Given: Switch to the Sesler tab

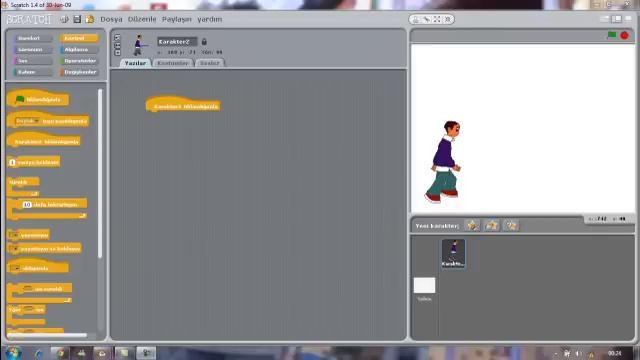Looking at the screenshot, I should pyautogui.click(x=210, y=63).
